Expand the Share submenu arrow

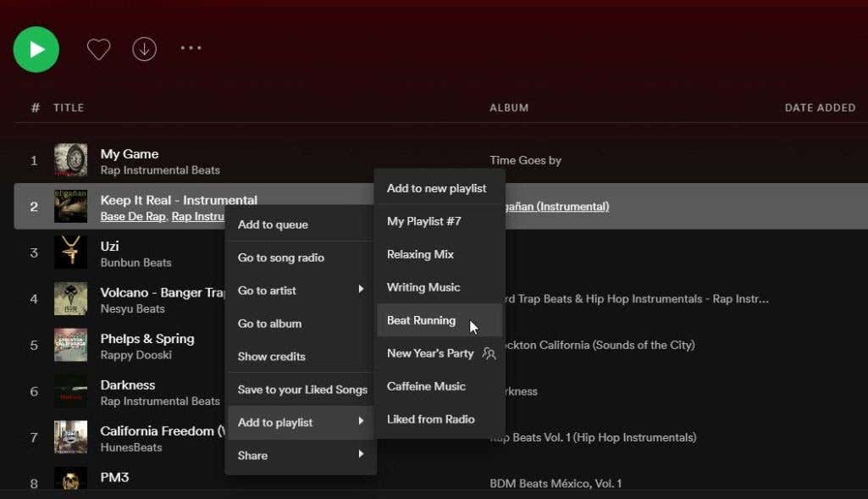coord(361,455)
